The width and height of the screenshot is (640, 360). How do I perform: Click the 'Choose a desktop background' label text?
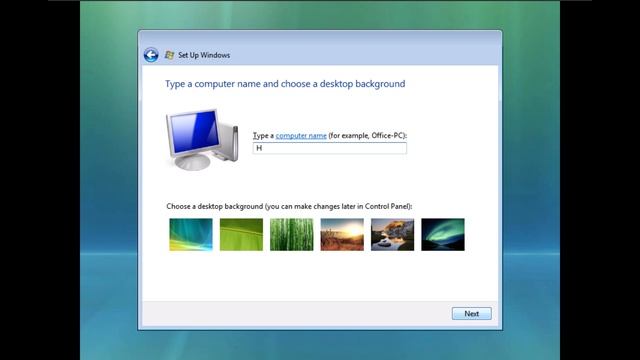point(289,207)
